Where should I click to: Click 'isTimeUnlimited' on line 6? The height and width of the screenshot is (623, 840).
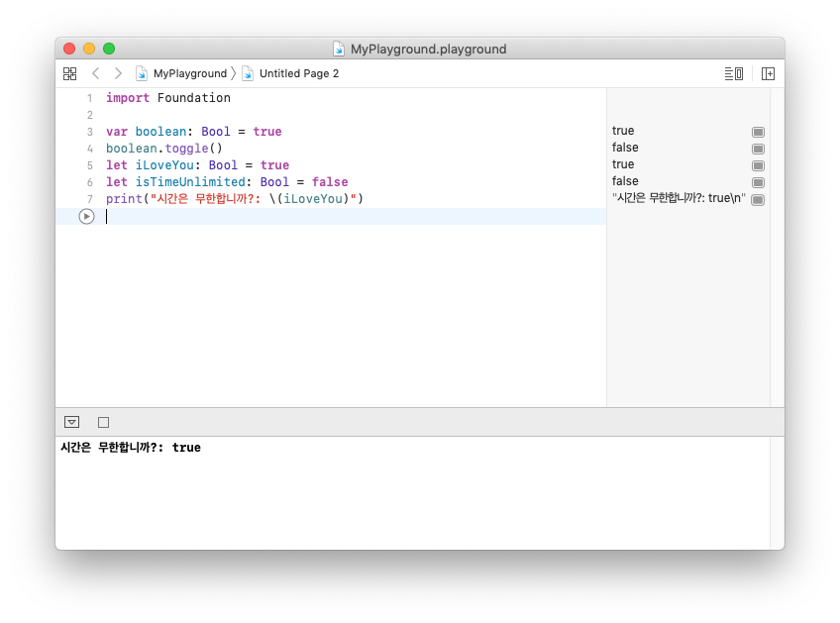coord(190,182)
